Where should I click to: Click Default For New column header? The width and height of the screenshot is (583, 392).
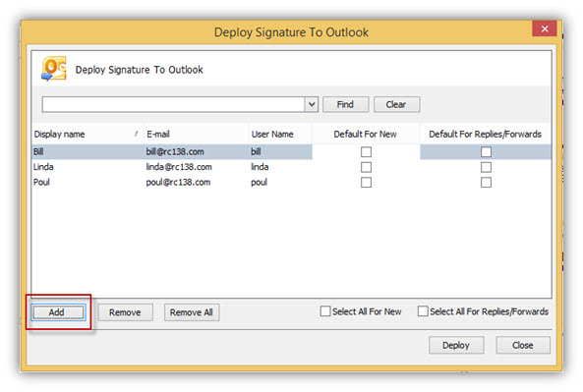point(365,135)
